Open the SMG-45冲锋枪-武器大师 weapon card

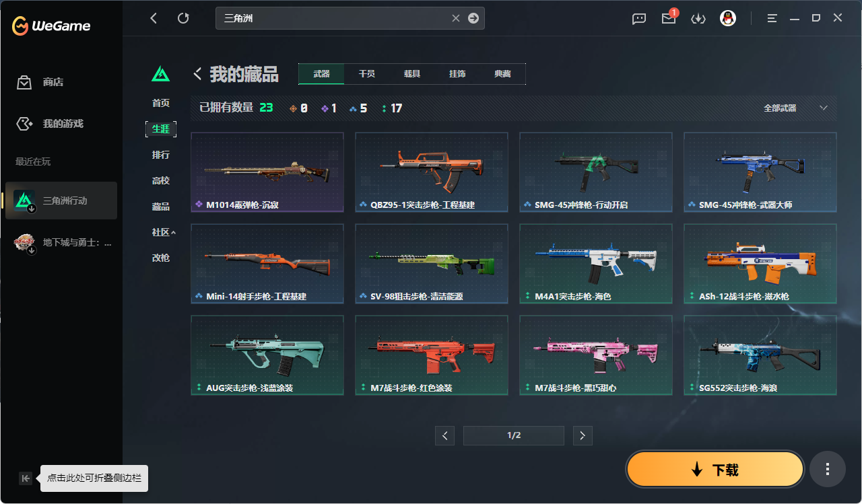pos(760,172)
